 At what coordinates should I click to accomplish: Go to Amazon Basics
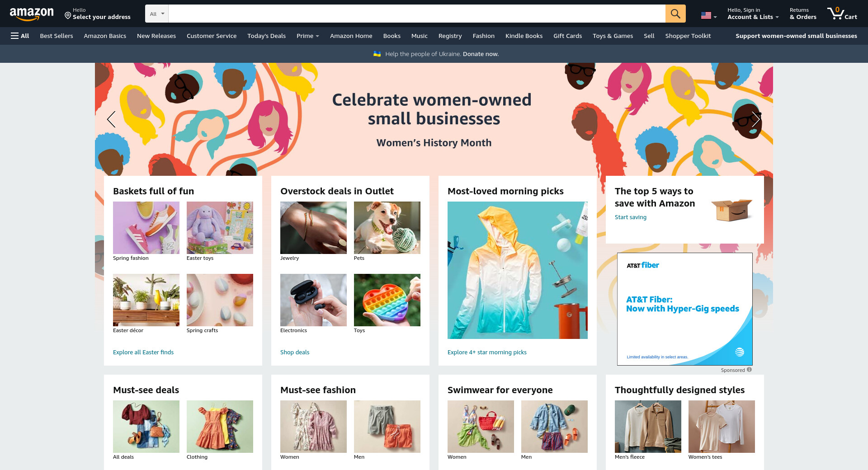point(105,36)
